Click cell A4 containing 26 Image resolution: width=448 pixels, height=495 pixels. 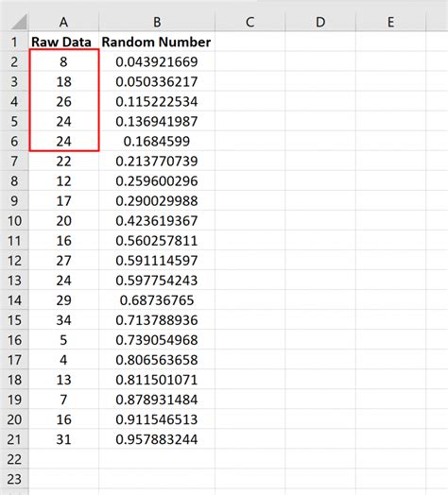(x=64, y=101)
